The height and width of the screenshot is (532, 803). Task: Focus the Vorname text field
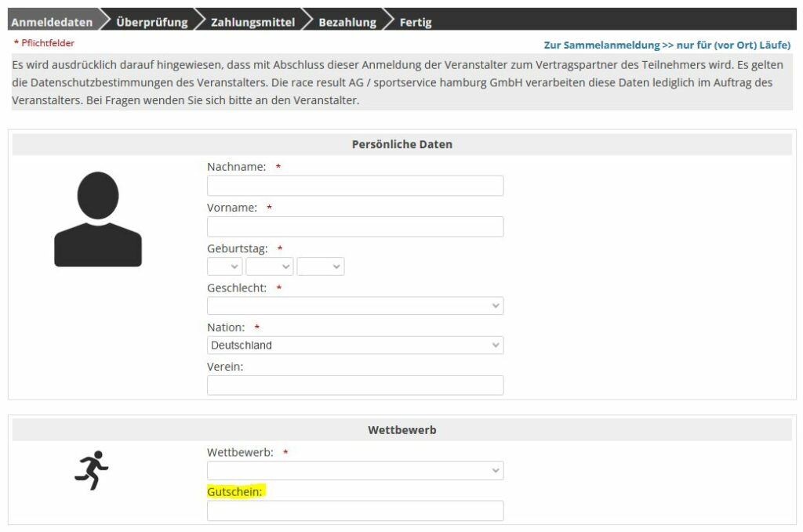355,226
